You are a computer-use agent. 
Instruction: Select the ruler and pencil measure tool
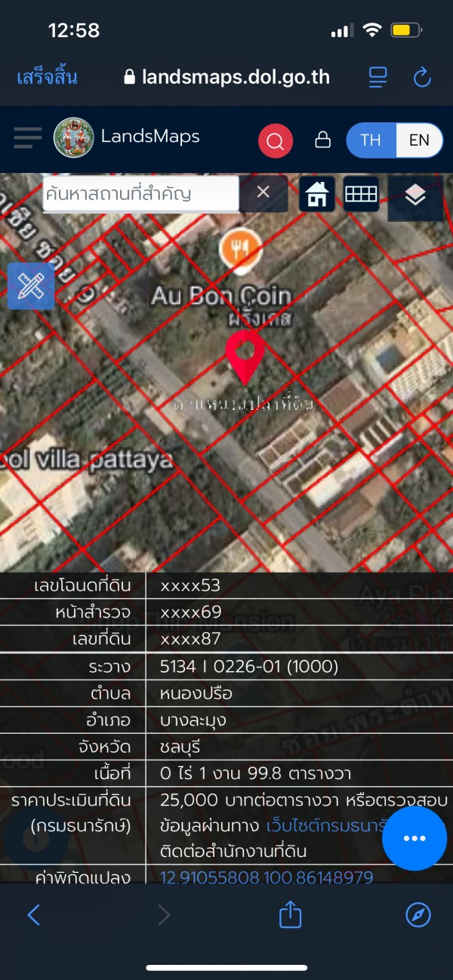click(31, 286)
